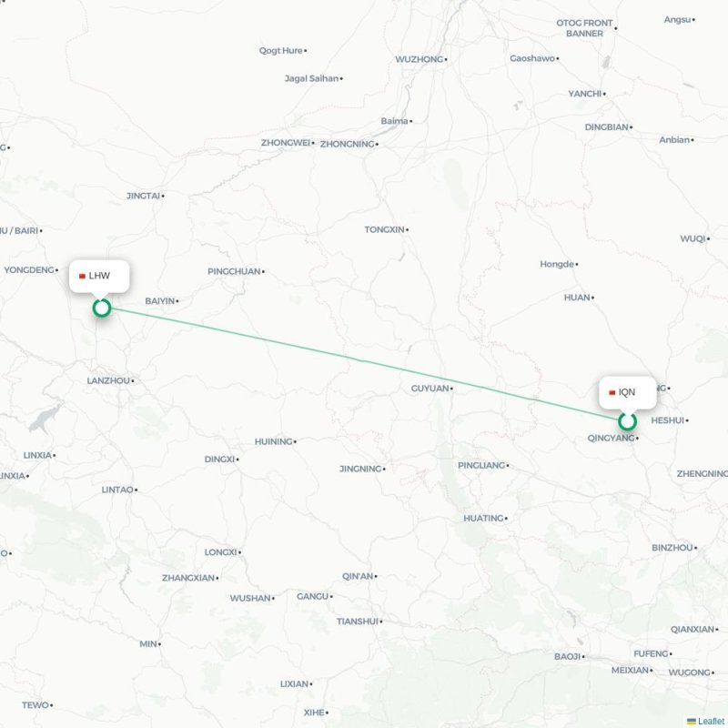Select the GUYUAN city label
Screen dimensions: 728x728
(x=430, y=389)
